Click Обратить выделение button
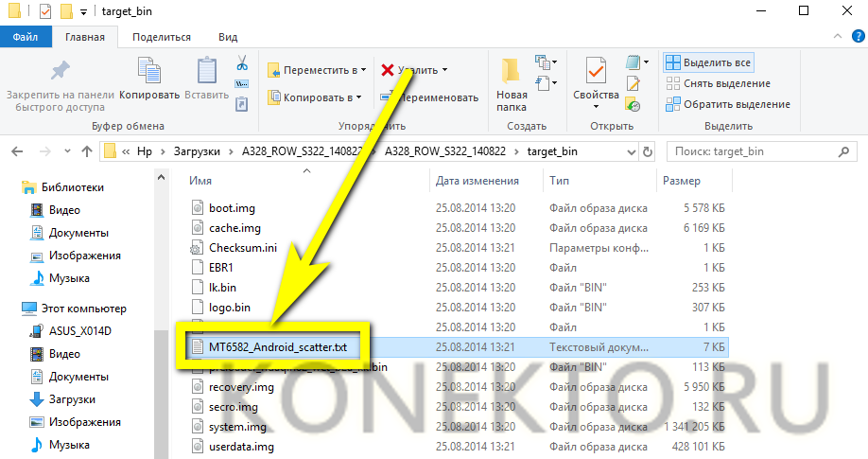Screen dimensions: 868x459 click(728, 104)
